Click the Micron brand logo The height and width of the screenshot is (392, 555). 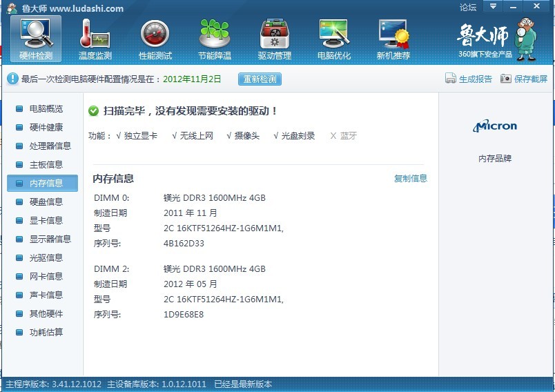[x=495, y=126]
